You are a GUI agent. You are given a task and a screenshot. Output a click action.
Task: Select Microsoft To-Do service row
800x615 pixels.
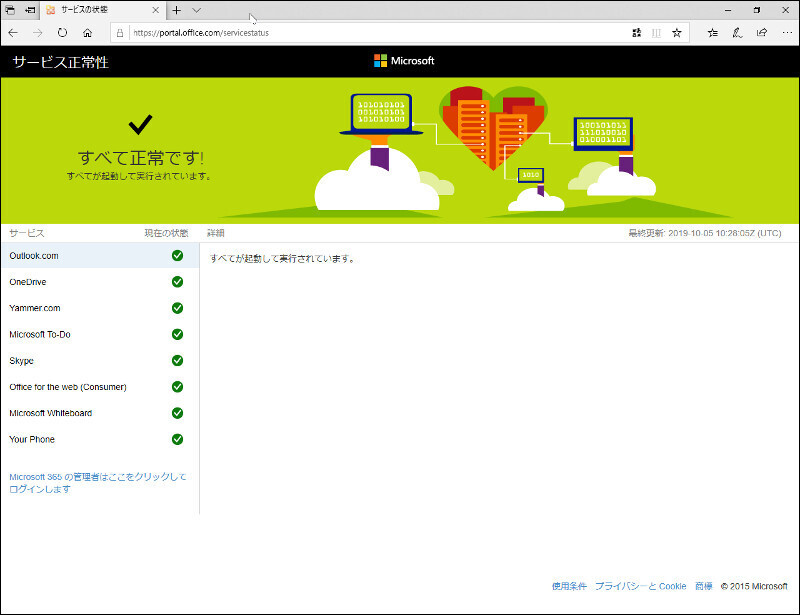pyautogui.click(x=99, y=334)
